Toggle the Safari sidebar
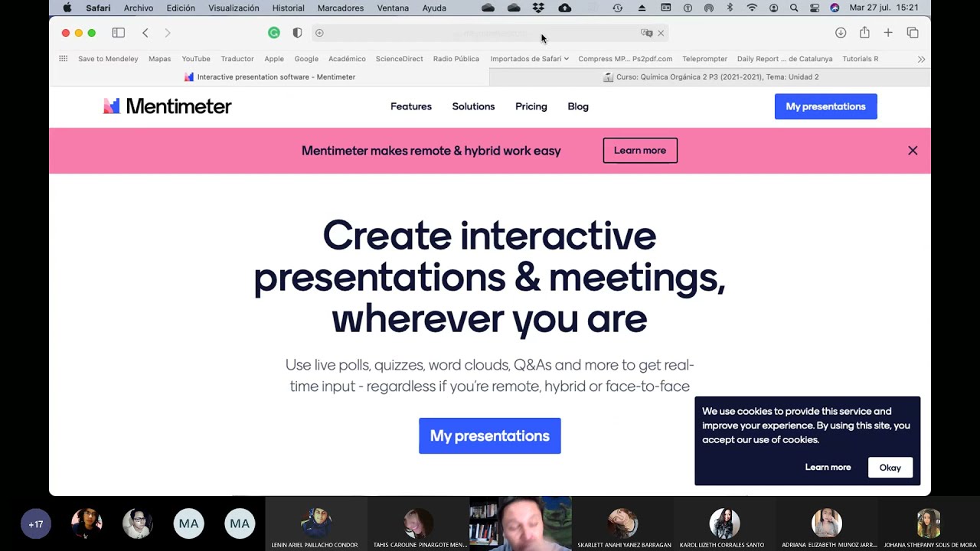Screen dimensions: 980x551 118,33
